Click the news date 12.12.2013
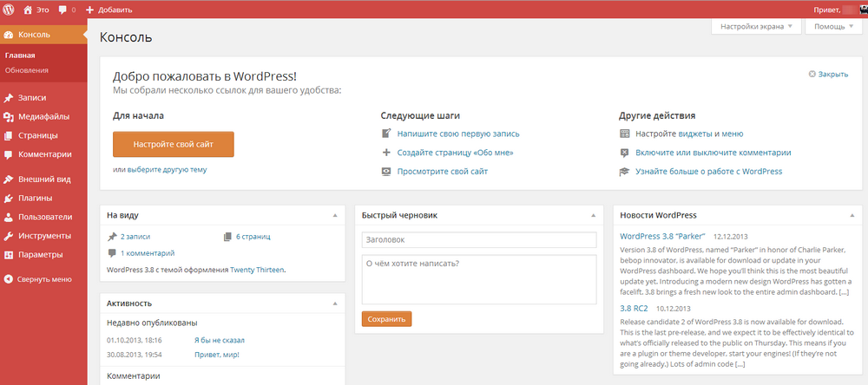This screenshot has width=868, height=385. click(x=730, y=237)
